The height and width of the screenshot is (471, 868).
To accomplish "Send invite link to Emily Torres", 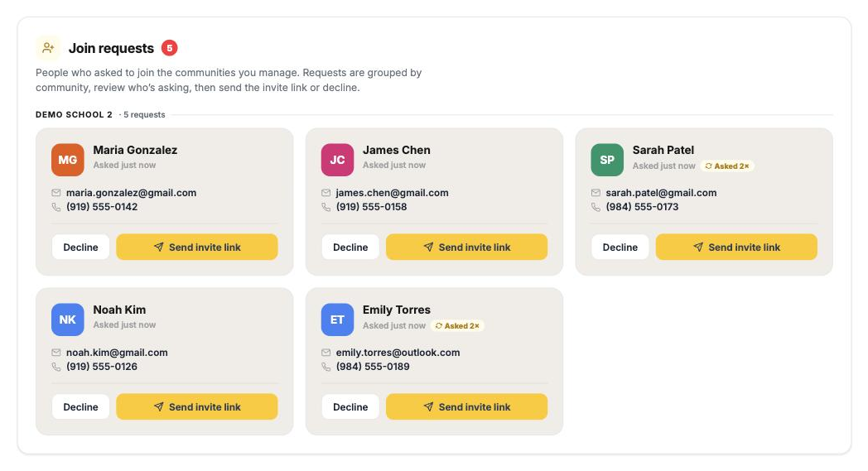I will [466, 406].
